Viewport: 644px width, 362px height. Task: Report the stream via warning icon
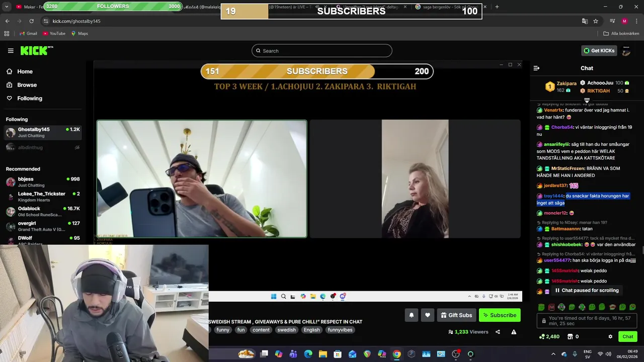[x=514, y=332]
